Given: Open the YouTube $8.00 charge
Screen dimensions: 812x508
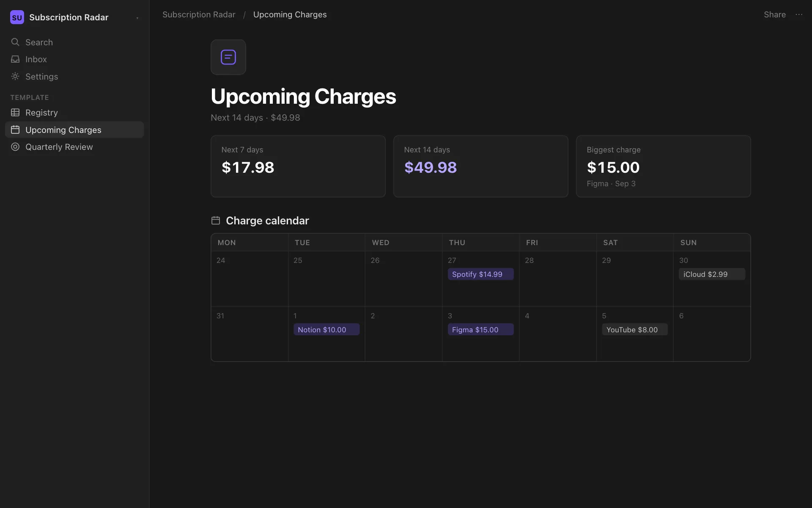Looking at the screenshot, I should (x=635, y=330).
